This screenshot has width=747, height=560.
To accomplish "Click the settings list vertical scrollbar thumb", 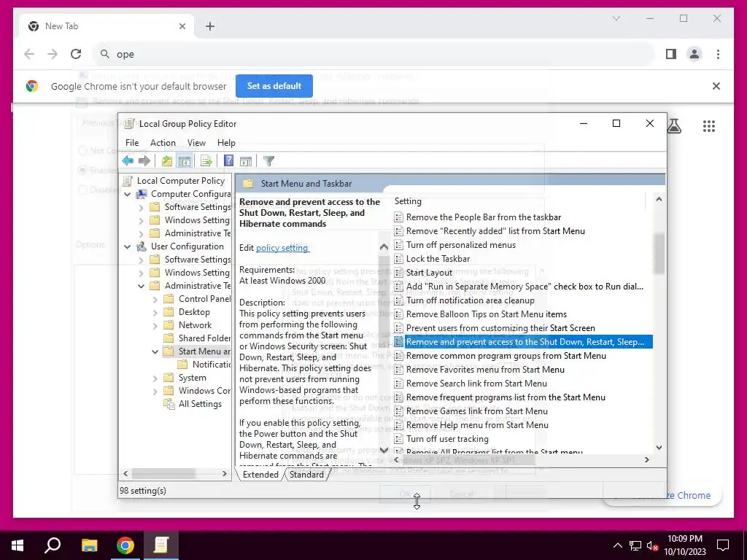I will click(x=659, y=253).
